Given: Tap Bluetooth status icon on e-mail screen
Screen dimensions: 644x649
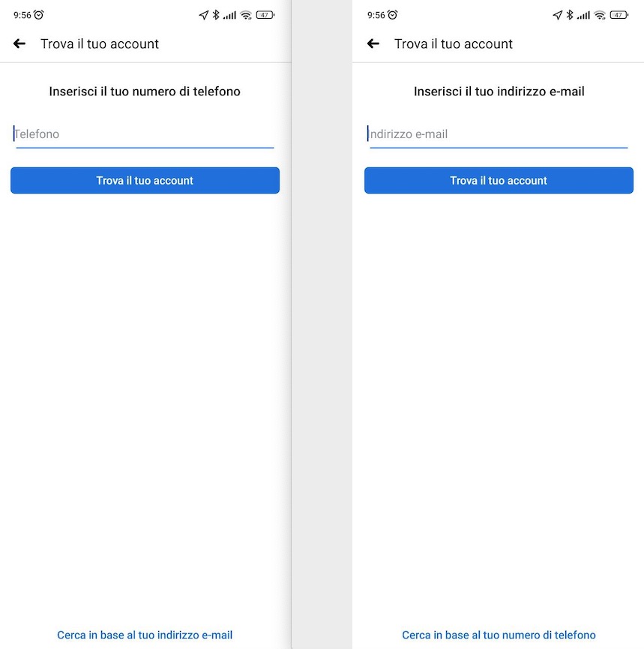Looking at the screenshot, I should click(570, 15).
